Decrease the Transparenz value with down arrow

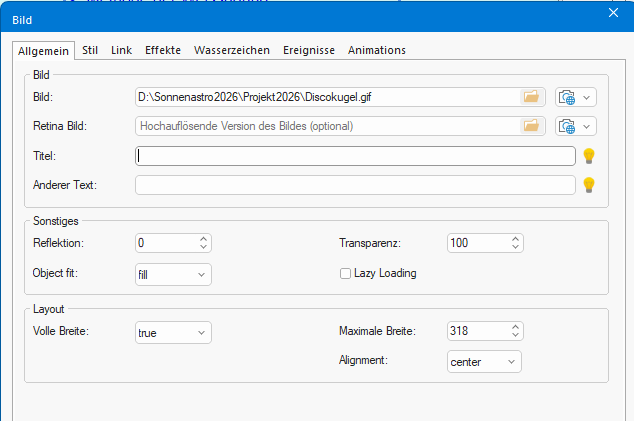[516, 247]
